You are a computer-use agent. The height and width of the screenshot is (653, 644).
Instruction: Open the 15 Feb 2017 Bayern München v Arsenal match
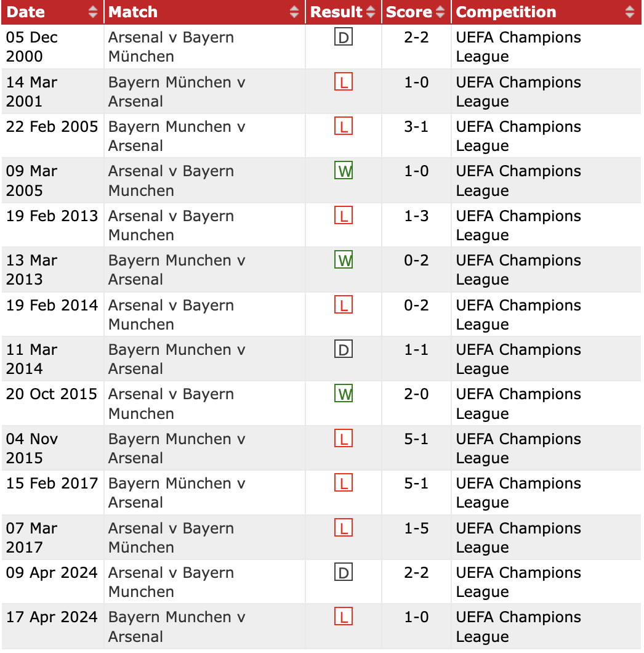[176, 493]
